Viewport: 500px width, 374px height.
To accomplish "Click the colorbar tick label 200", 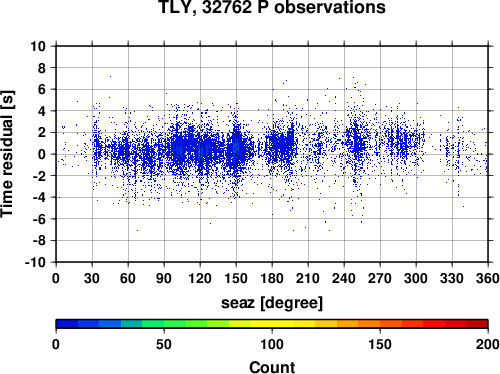I will 488,344.
